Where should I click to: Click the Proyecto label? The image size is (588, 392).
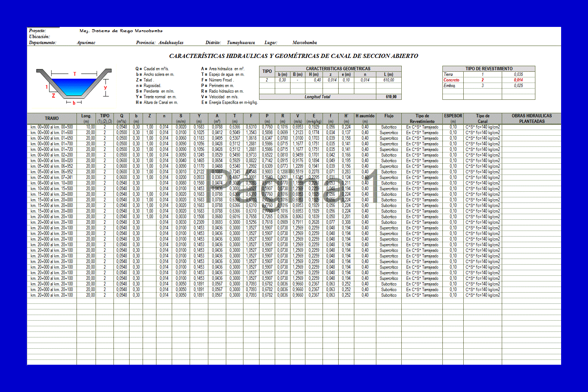[37, 31]
